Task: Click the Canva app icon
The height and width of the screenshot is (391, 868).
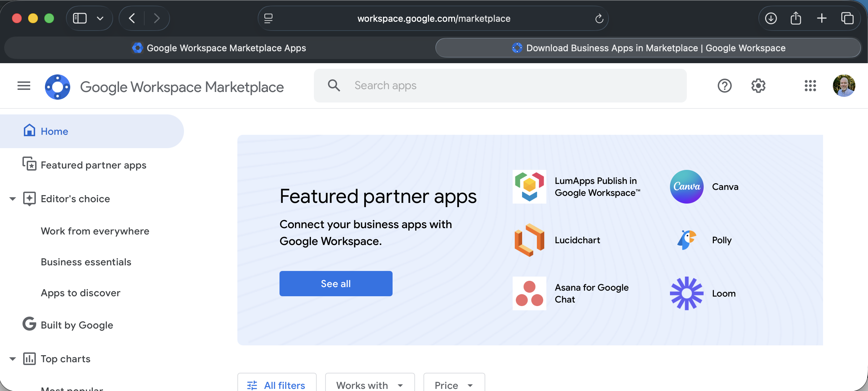Action: [x=686, y=187]
